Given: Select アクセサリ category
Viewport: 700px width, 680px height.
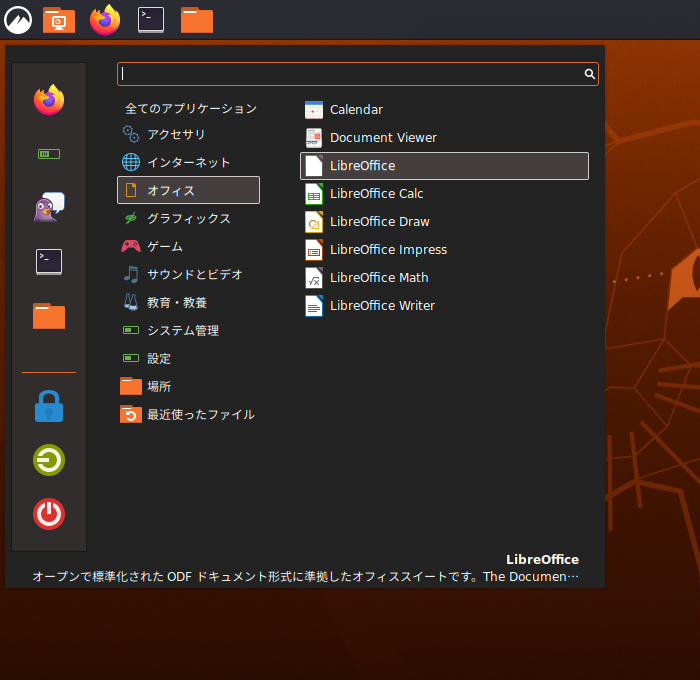Looking at the screenshot, I should [x=188, y=134].
